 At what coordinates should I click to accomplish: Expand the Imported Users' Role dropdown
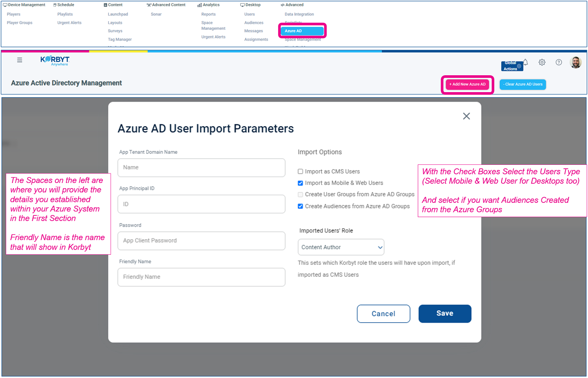(x=341, y=247)
